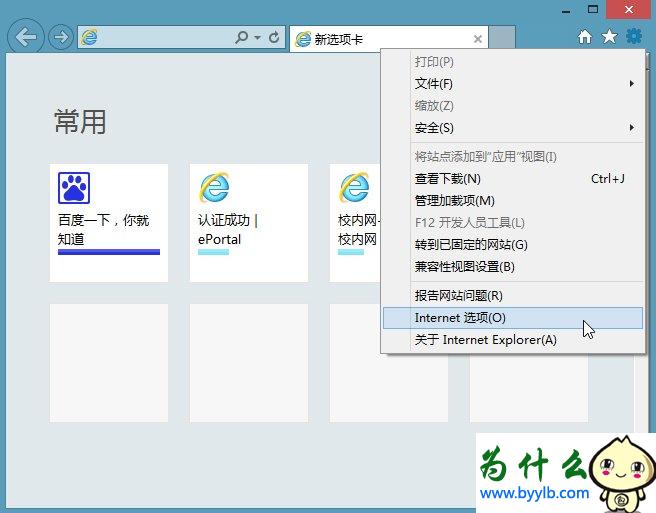Open Favorites star icon
The height and width of the screenshot is (513, 656).
[x=609, y=37]
